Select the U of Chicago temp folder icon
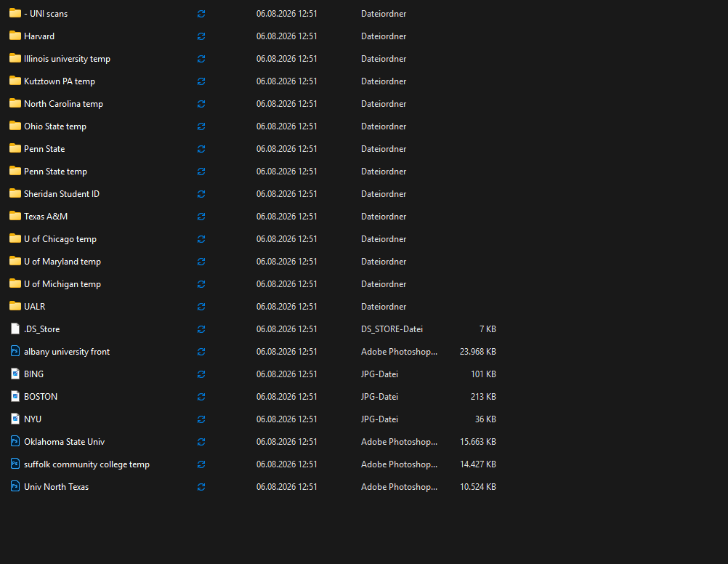728x564 pixels. tap(15, 238)
